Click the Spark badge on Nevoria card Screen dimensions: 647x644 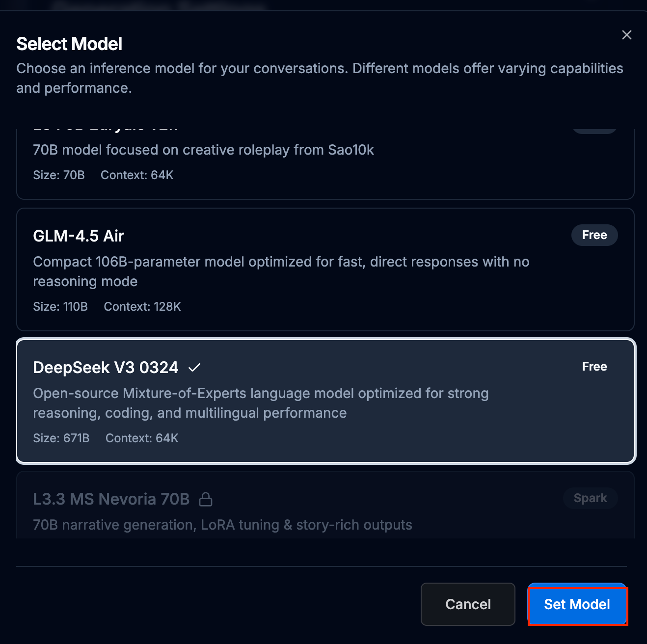tap(590, 498)
